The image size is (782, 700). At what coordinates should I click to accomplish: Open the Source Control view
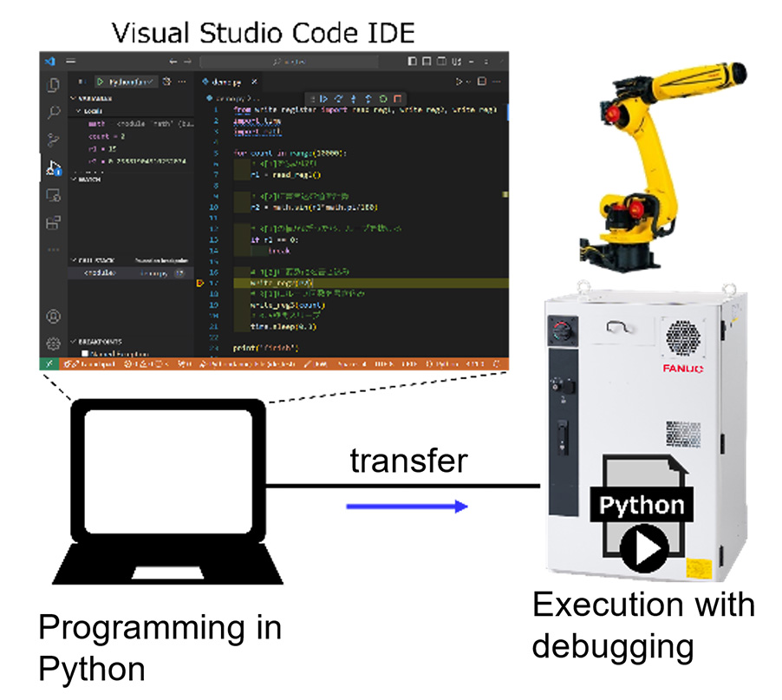pyautogui.click(x=53, y=140)
